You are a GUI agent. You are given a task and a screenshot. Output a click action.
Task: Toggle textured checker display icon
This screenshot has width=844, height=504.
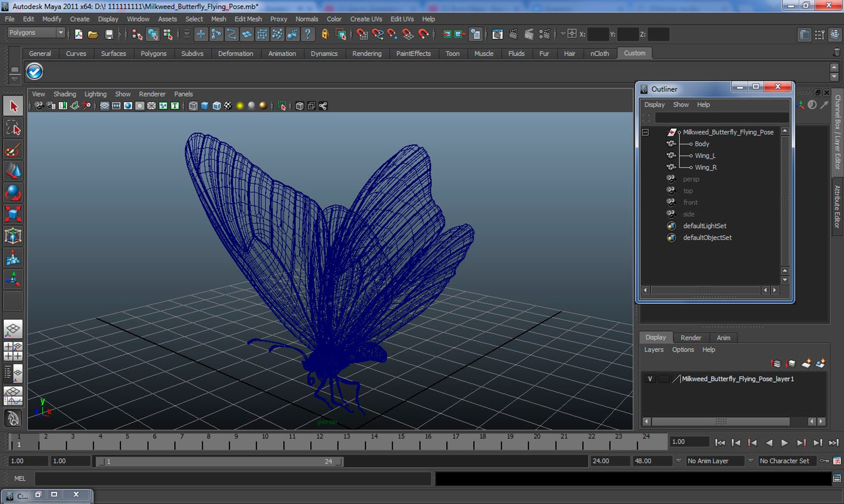tap(228, 106)
